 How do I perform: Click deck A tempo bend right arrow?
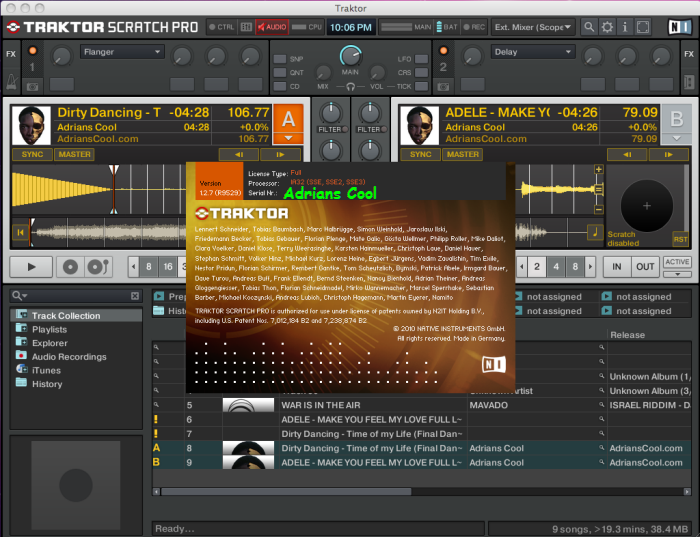(x=280, y=154)
